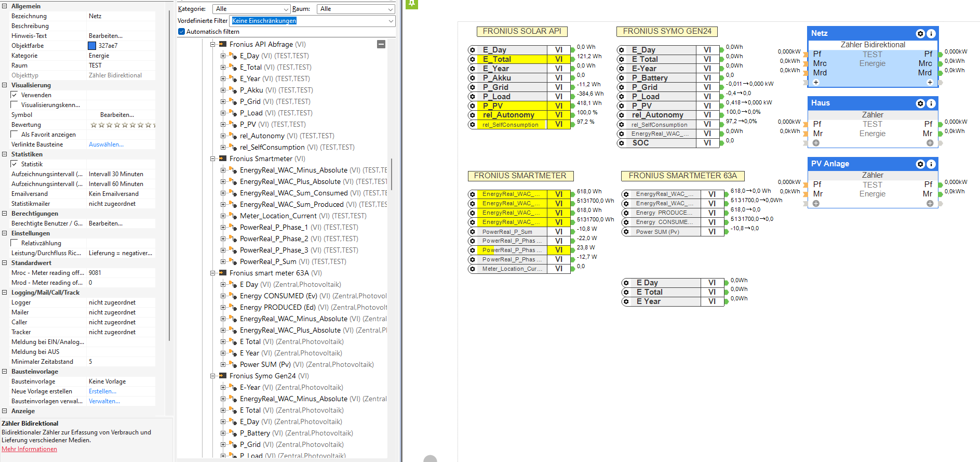Select PowerReal_P_Phase_2 in the tree

click(x=299, y=239)
